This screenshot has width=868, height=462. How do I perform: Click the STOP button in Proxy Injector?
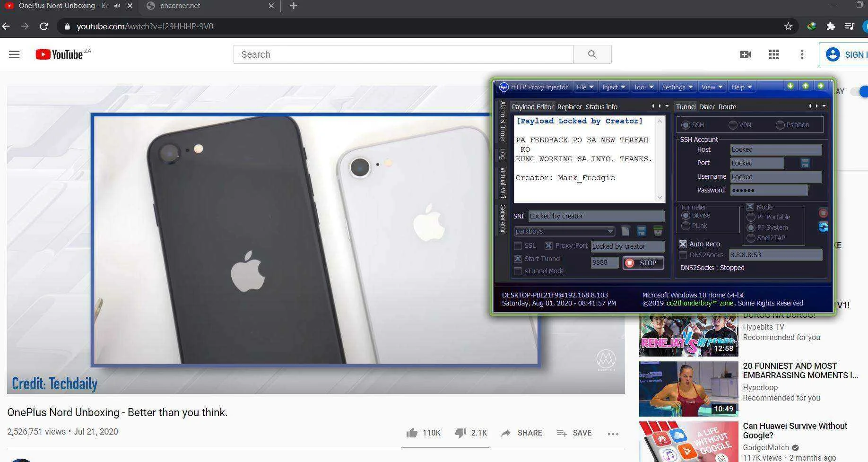click(x=643, y=263)
